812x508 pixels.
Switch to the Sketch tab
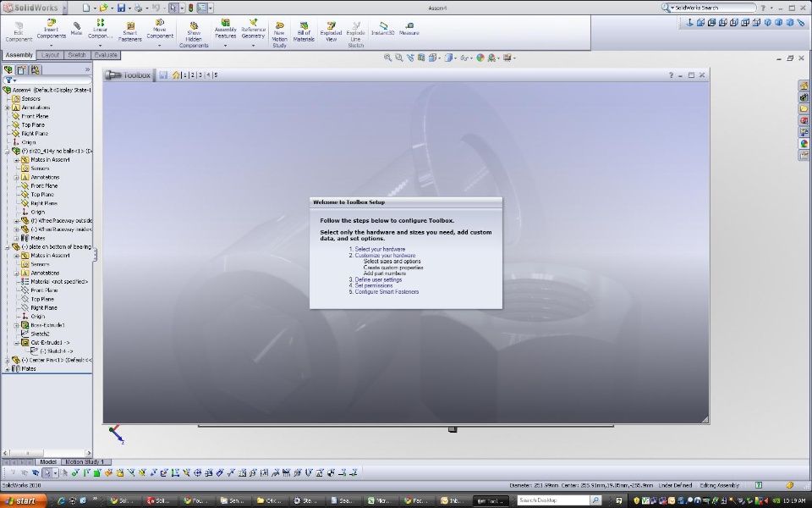[77, 55]
